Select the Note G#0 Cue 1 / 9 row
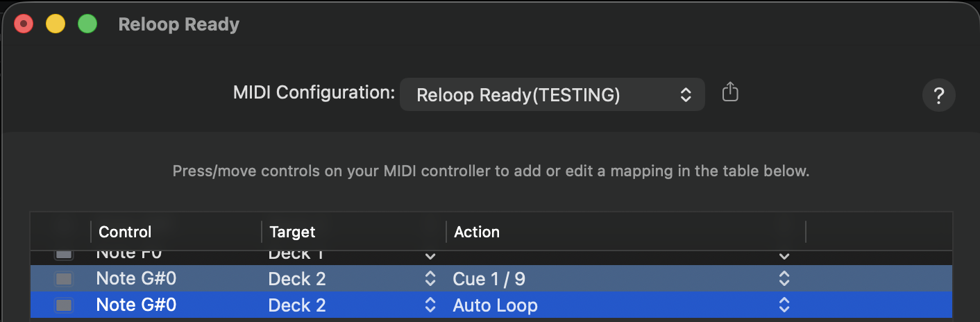The image size is (980, 322). pos(208,279)
